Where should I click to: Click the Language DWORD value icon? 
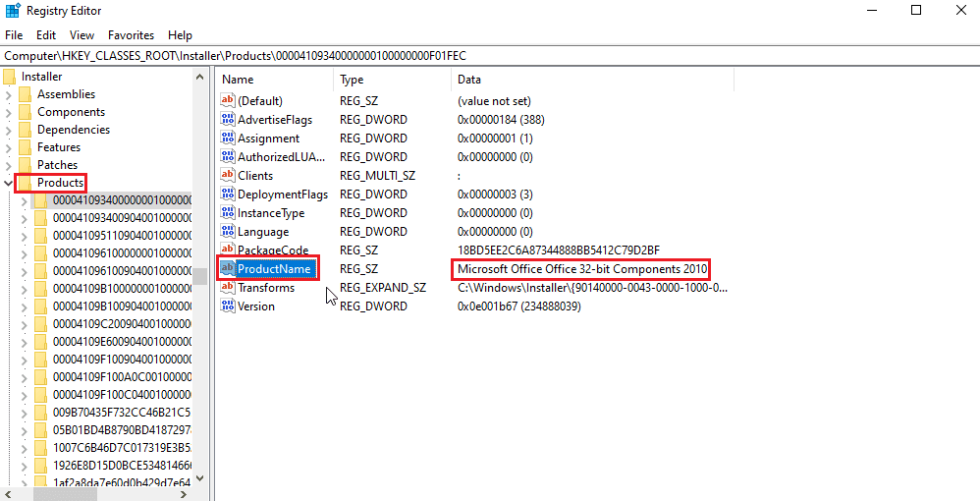pyautogui.click(x=228, y=232)
